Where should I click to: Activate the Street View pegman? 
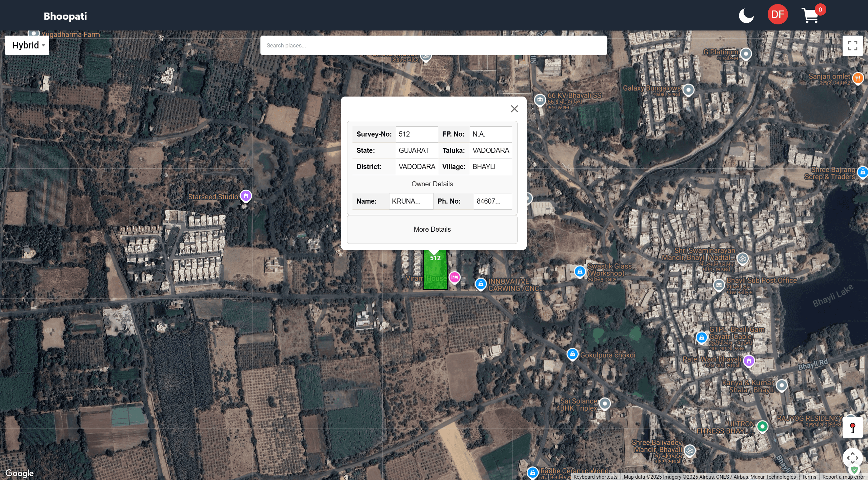[853, 427]
